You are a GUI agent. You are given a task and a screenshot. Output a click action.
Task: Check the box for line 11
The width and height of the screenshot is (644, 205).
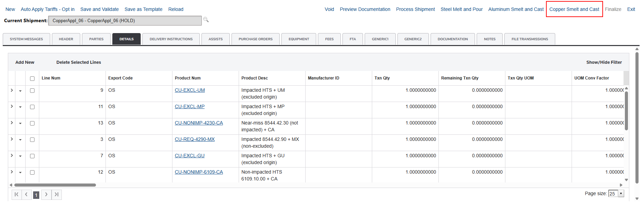pos(32,107)
